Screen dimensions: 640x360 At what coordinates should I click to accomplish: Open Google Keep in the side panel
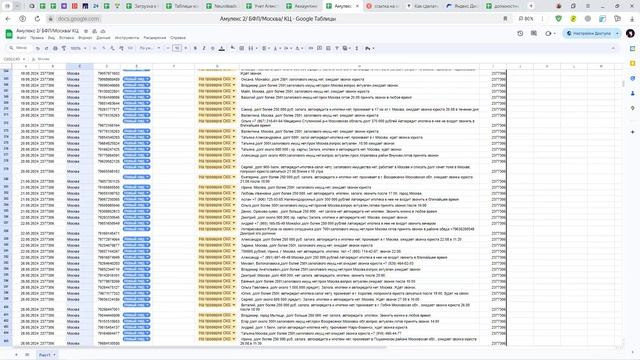click(632, 63)
